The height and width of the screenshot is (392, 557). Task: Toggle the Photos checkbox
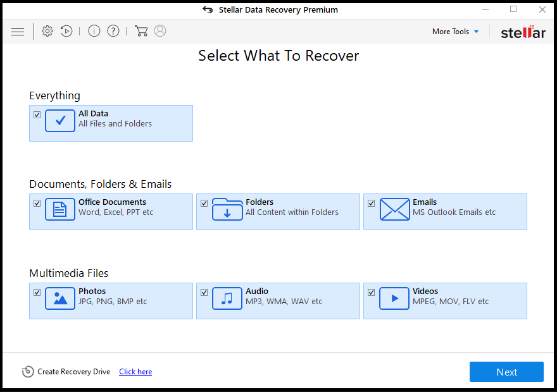[x=37, y=292]
